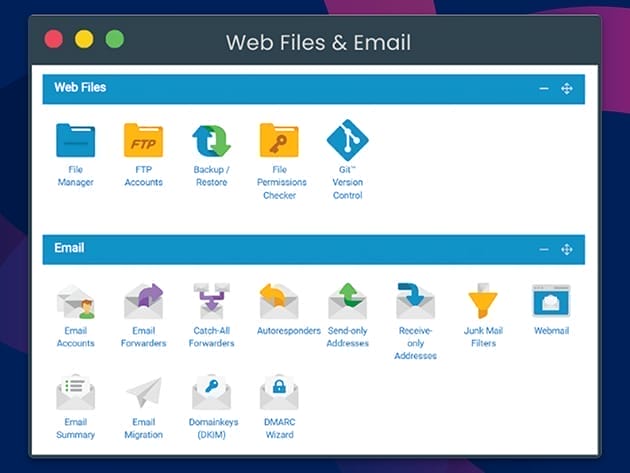Collapse the Email section

(x=544, y=249)
